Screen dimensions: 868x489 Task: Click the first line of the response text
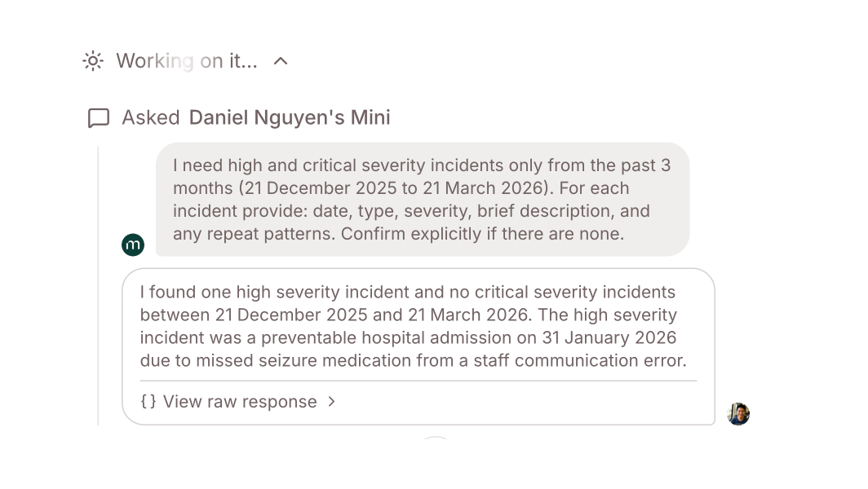408,292
